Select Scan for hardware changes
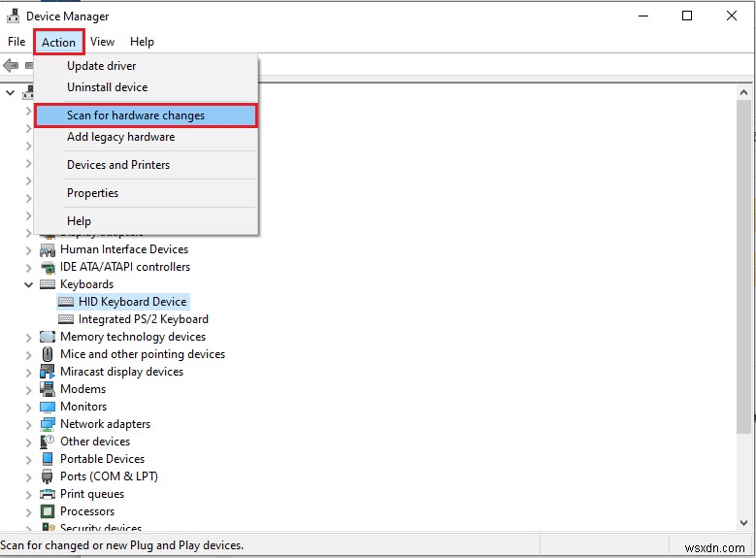Viewport: 756px width, 558px height. coord(146,115)
